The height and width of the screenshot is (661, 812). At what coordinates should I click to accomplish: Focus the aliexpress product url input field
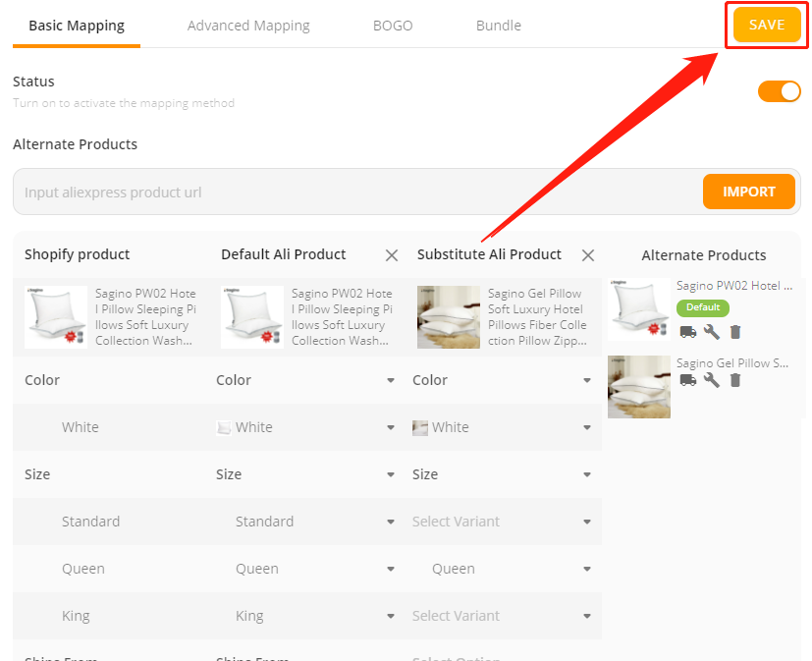357,192
